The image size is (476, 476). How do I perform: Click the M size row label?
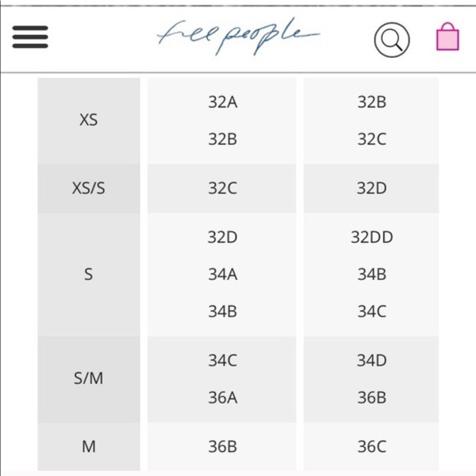(89, 446)
